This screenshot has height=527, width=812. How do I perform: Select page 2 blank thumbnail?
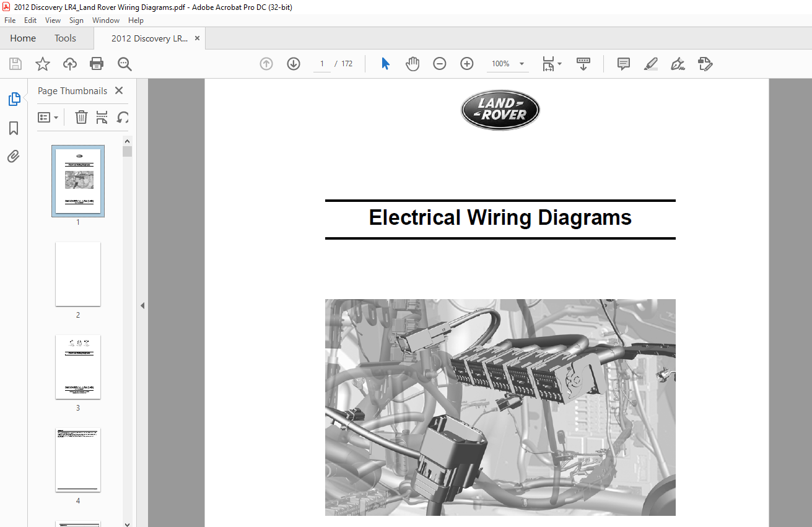[78, 274]
